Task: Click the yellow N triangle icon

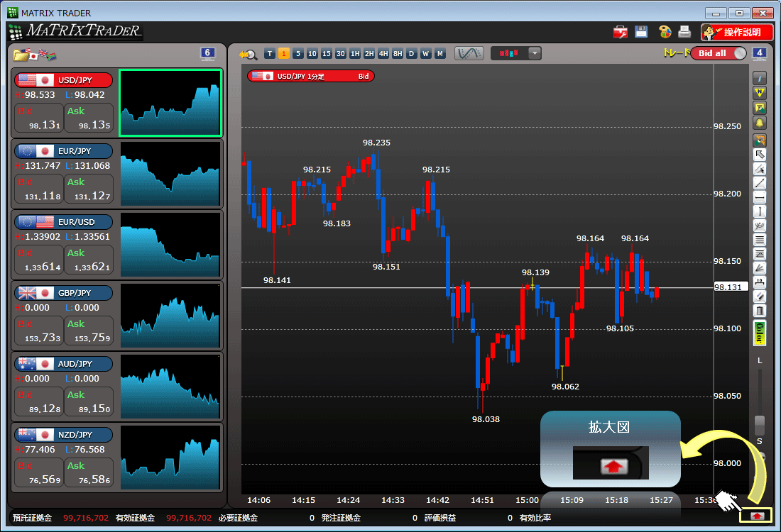Action: tap(760, 92)
